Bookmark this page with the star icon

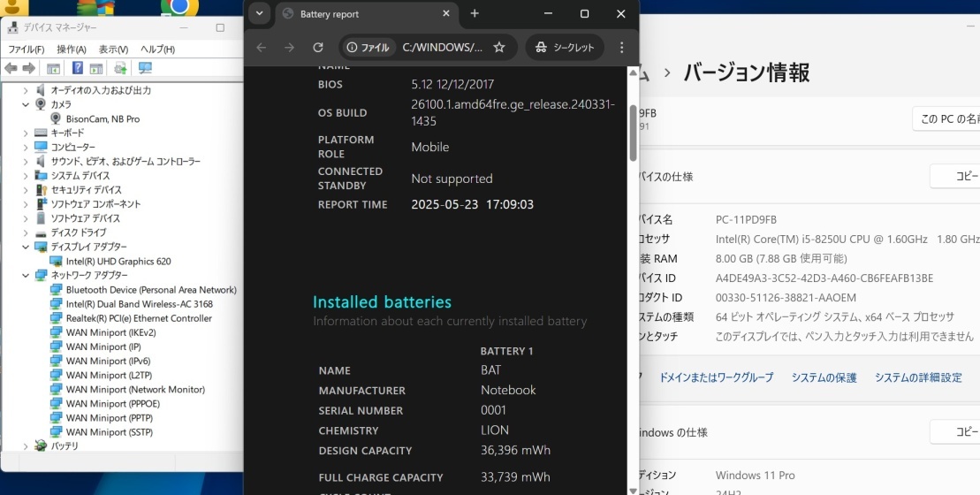[x=499, y=48]
